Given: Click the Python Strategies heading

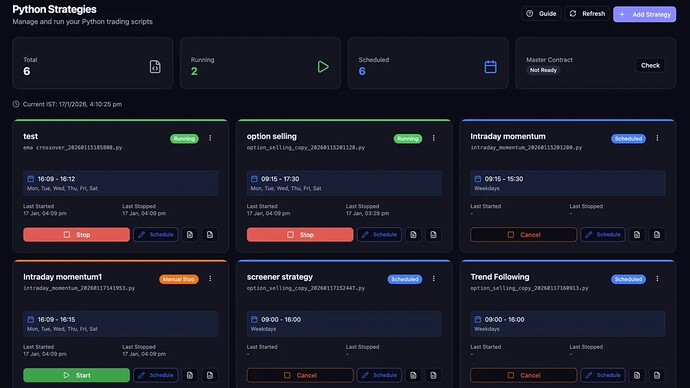Looking at the screenshot, I should point(55,9).
